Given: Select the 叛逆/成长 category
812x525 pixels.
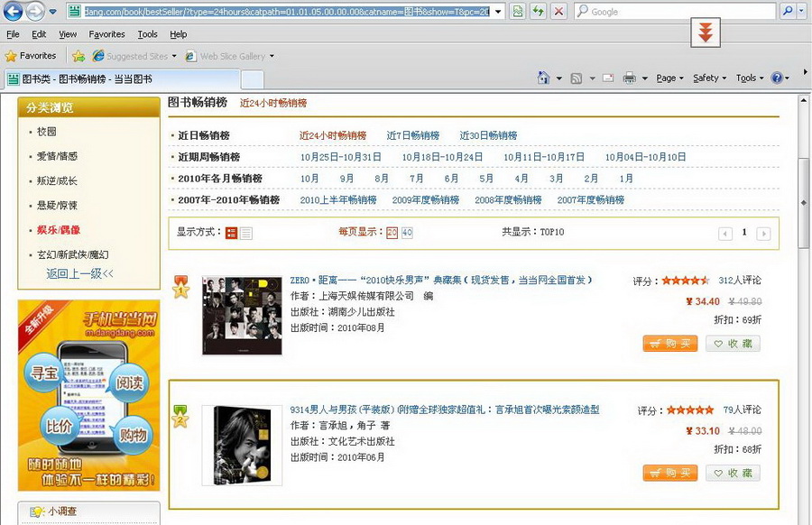Looking at the screenshot, I should [57, 180].
